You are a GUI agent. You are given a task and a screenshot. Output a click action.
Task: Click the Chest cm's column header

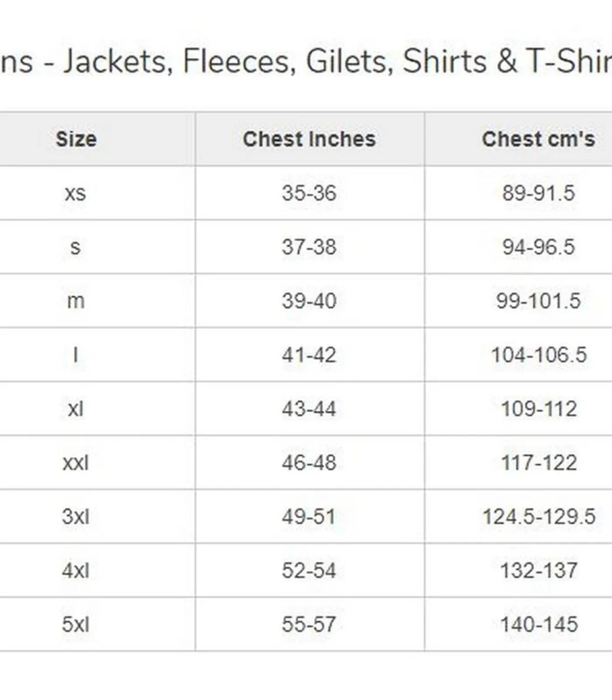pyautogui.click(x=538, y=139)
